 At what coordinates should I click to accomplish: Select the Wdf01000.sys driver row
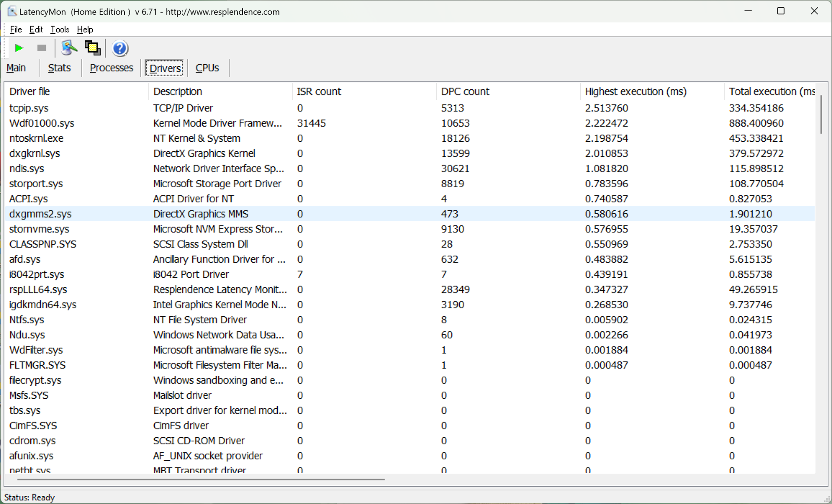[42, 123]
